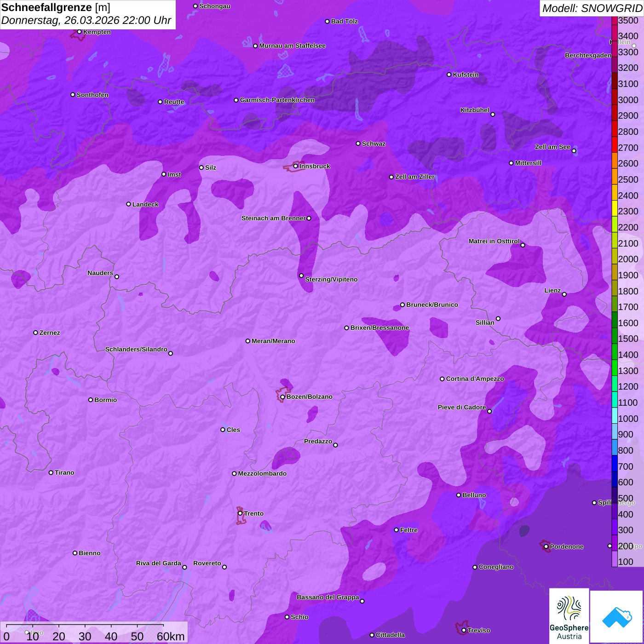The height and width of the screenshot is (644, 644).
Task: Click the Schongau label
Action: pyautogui.click(x=215, y=6)
